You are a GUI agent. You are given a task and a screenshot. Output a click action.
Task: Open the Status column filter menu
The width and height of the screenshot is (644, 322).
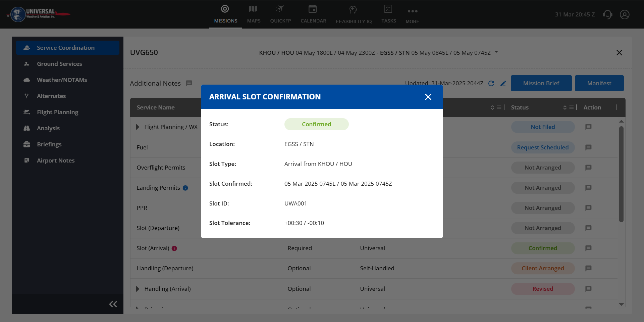[x=571, y=107]
